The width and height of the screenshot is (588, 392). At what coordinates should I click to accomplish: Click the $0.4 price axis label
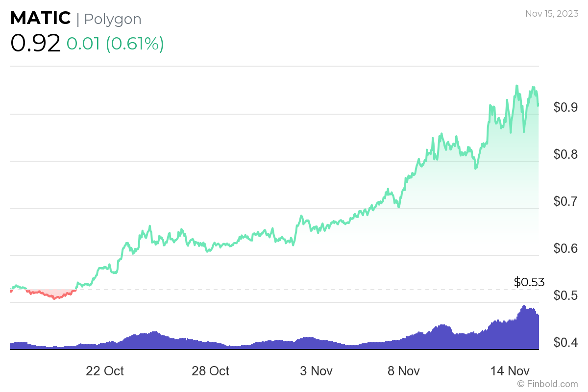coord(565,343)
